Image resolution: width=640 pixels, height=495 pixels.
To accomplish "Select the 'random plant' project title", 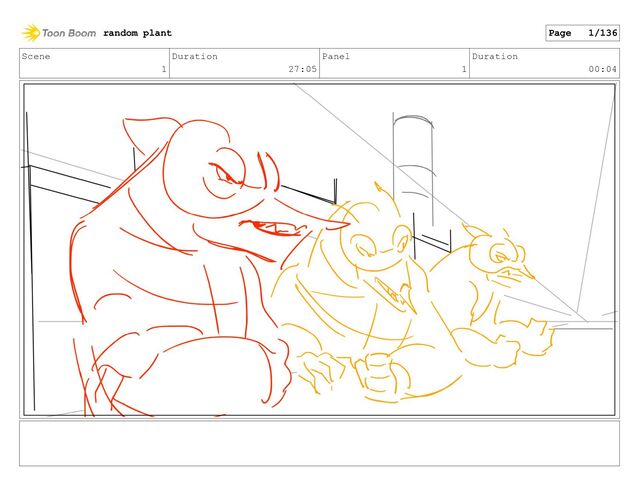I will 138,33.
